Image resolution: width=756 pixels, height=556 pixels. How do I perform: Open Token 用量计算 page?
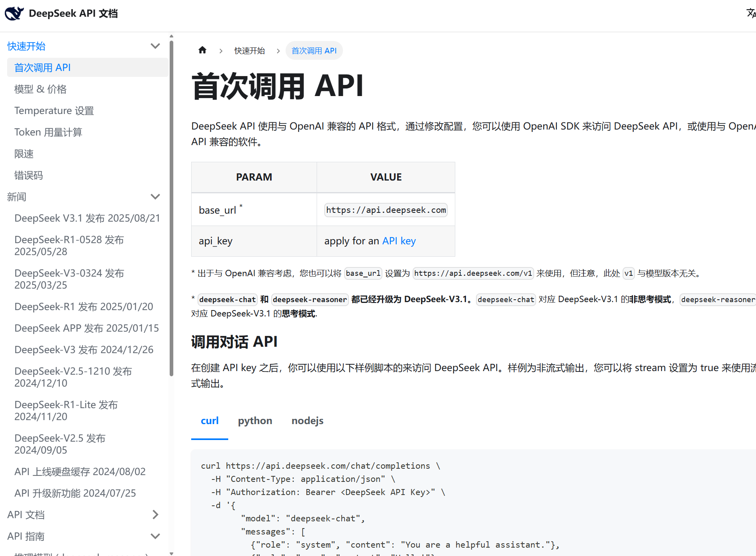[x=88, y=132]
